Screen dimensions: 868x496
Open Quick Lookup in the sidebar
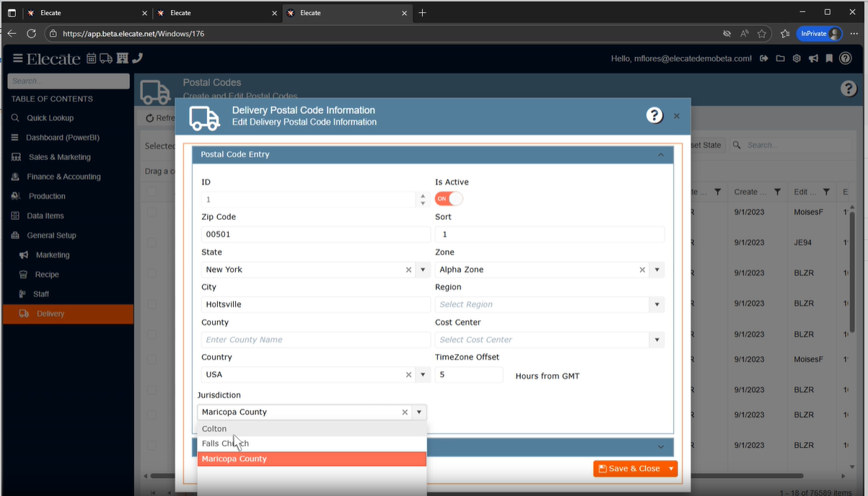pyautogui.click(x=50, y=118)
